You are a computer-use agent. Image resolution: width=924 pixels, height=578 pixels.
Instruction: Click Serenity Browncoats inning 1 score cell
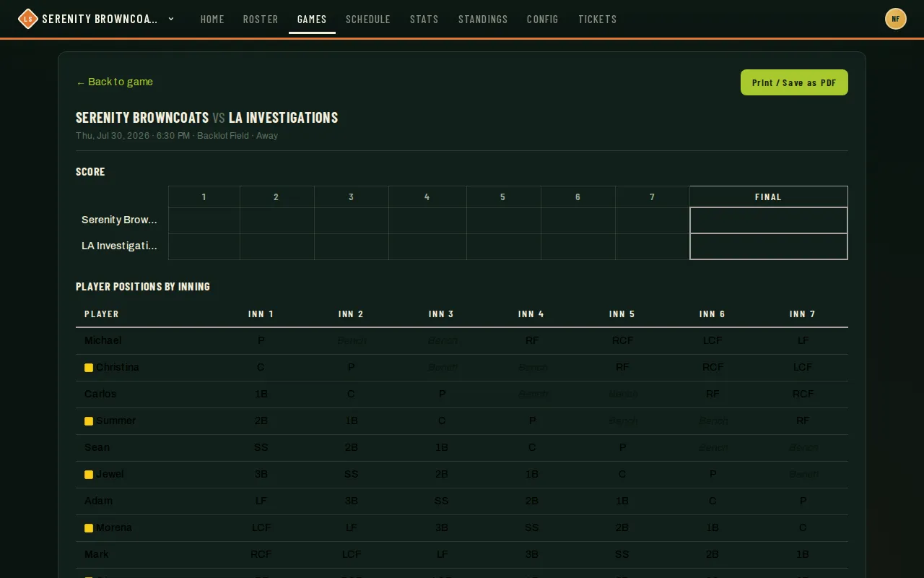204,220
